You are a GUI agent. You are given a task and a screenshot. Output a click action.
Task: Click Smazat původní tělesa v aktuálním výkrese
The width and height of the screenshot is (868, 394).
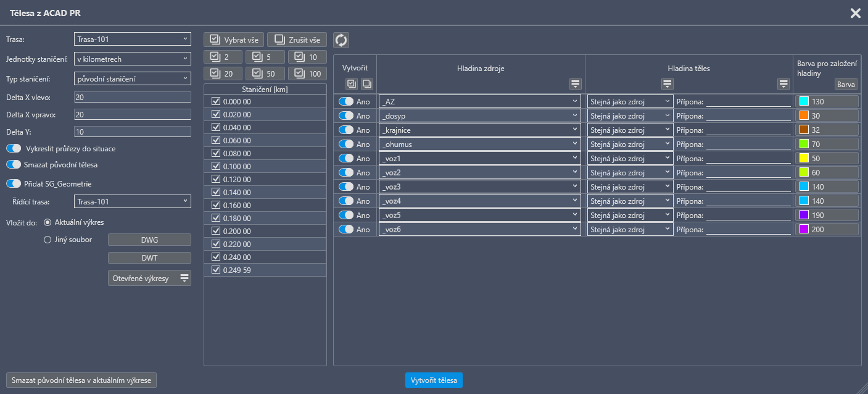[81, 380]
